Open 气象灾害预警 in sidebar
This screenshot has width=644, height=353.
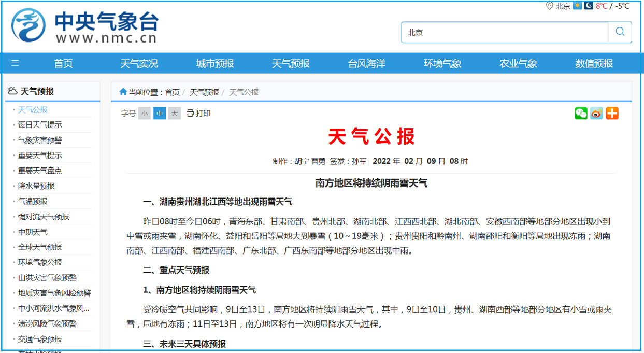click(40, 140)
